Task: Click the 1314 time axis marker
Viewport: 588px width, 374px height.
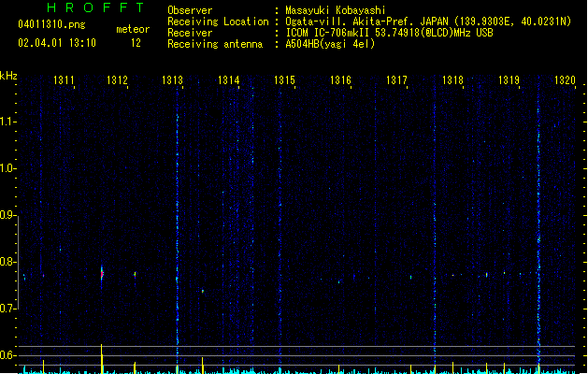Action: pyautogui.click(x=229, y=79)
